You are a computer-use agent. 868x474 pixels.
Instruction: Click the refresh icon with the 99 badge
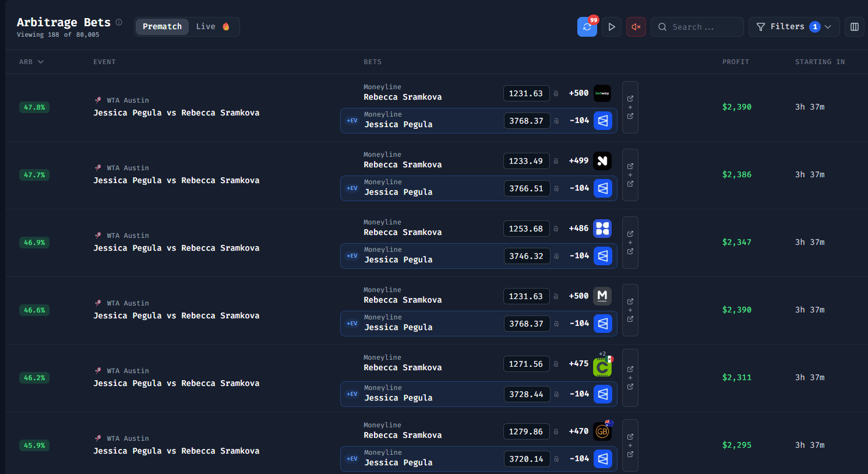tap(587, 27)
